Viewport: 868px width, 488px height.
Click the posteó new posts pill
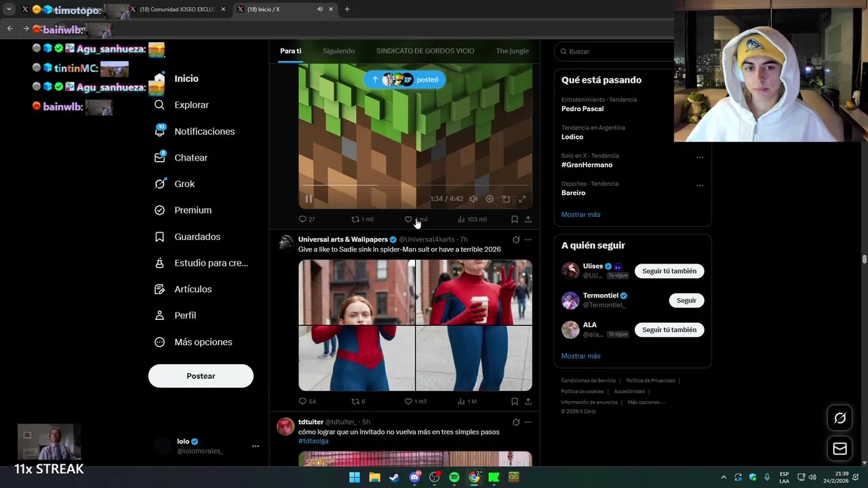[x=405, y=79]
